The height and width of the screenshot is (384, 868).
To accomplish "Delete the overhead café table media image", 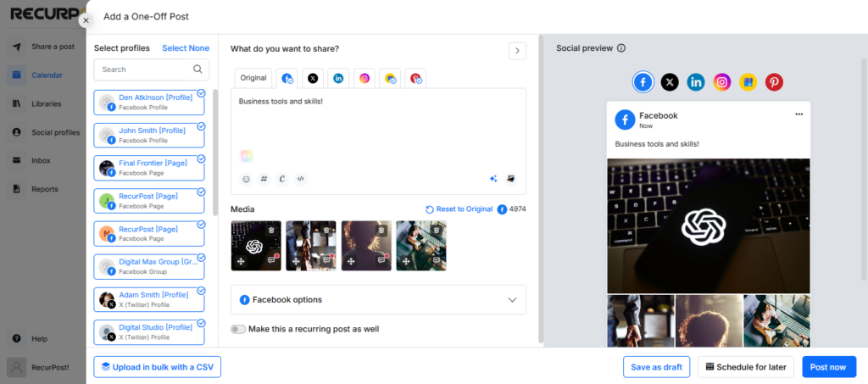I will (x=437, y=230).
